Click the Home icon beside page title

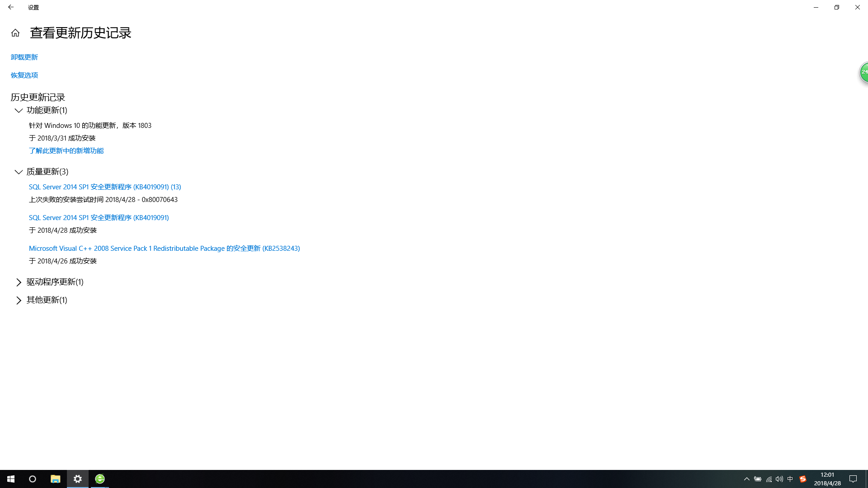[15, 33]
